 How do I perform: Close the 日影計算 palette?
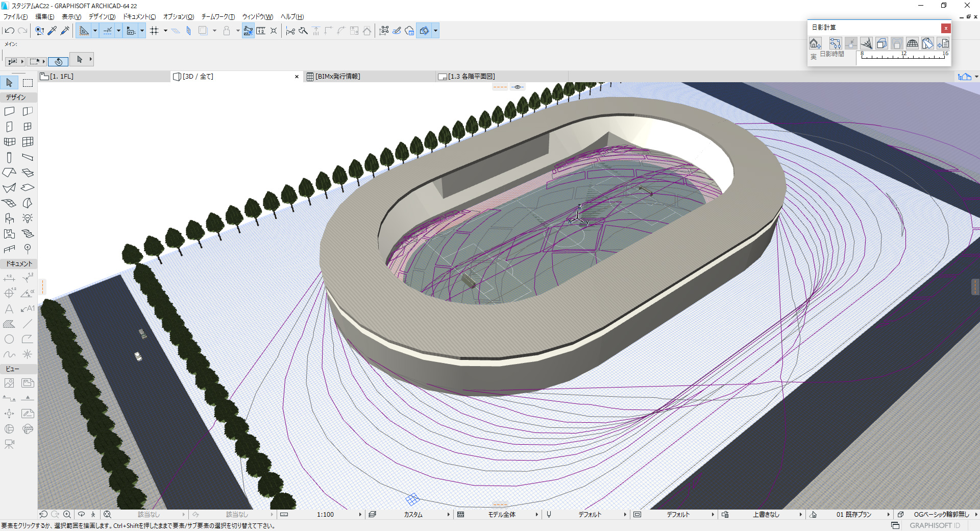(946, 28)
